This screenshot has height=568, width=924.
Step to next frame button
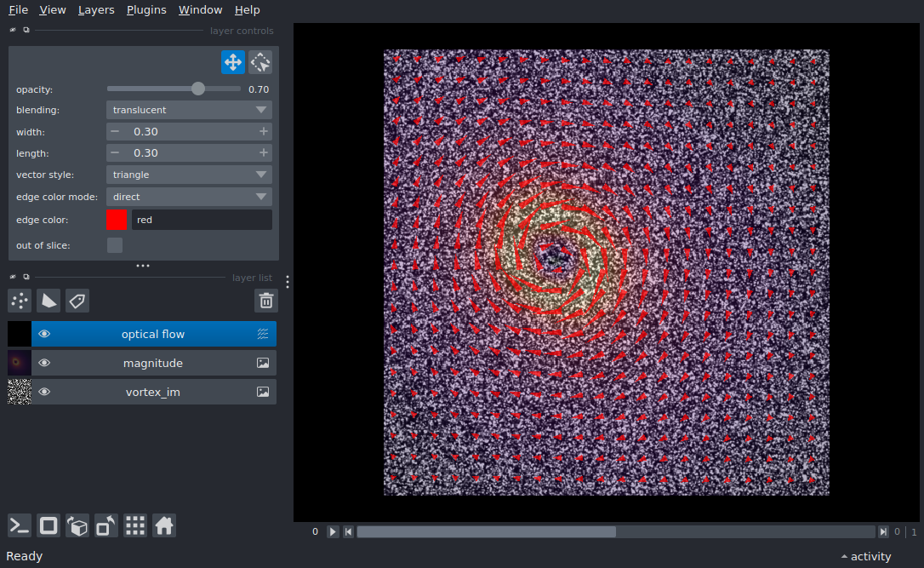(883, 531)
